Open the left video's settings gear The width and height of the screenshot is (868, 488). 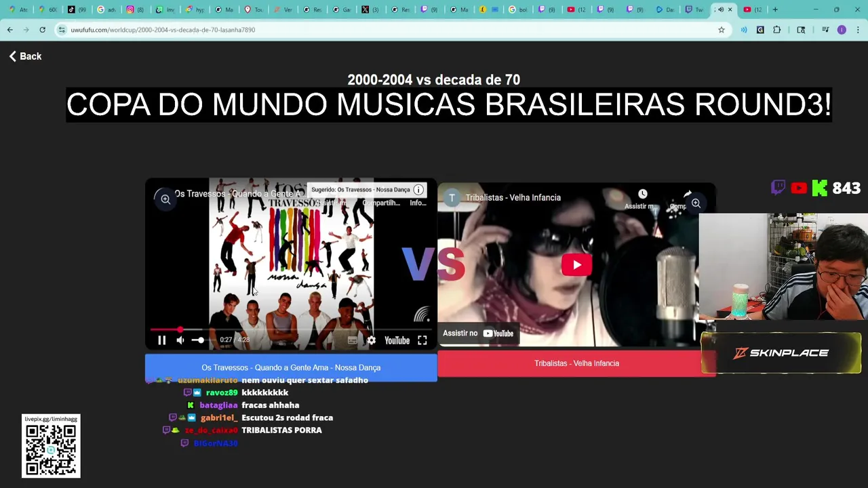click(x=371, y=340)
